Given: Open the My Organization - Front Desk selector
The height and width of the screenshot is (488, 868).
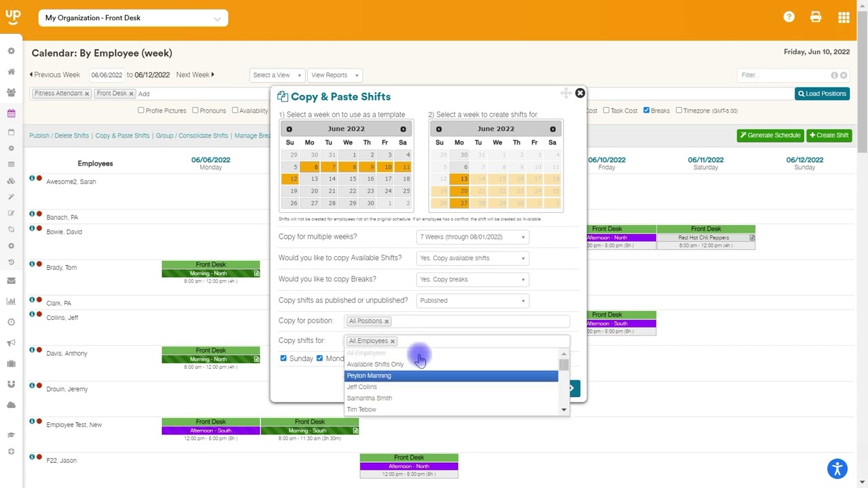Looking at the screenshot, I should (133, 18).
